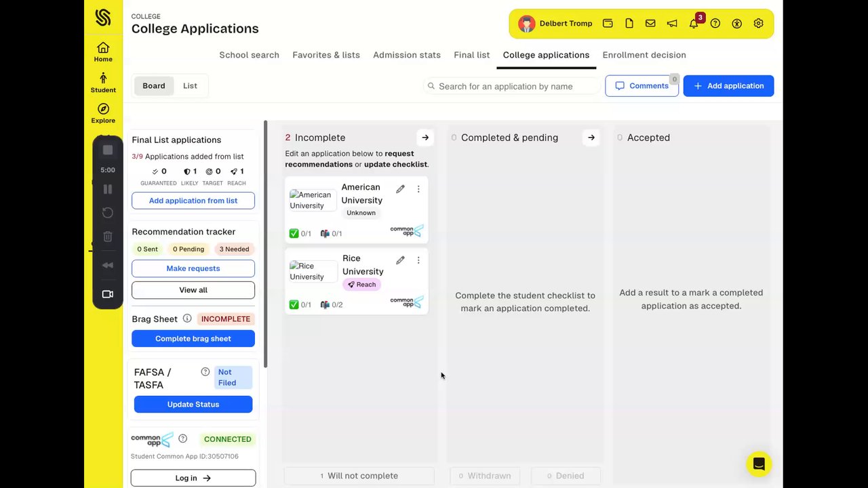The image size is (868, 488).
Task: Open the chat support widget
Action: [x=759, y=464]
